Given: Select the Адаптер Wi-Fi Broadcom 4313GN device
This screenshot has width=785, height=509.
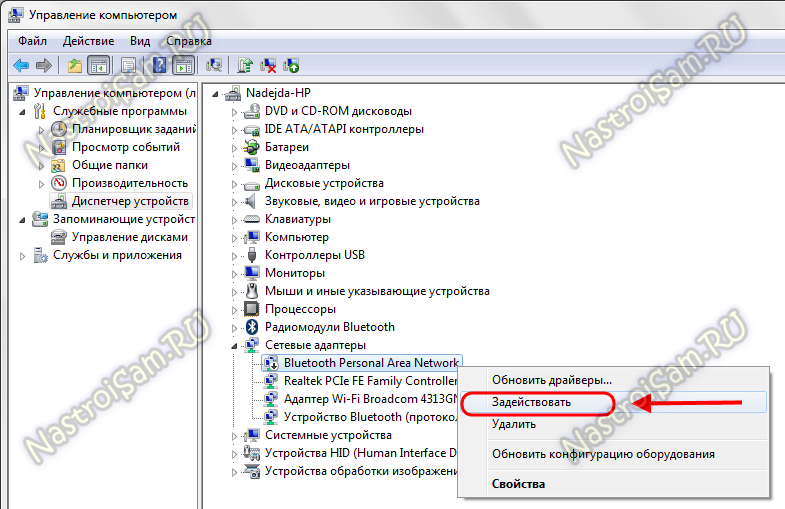Looking at the screenshot, I should tap(370, 399).
